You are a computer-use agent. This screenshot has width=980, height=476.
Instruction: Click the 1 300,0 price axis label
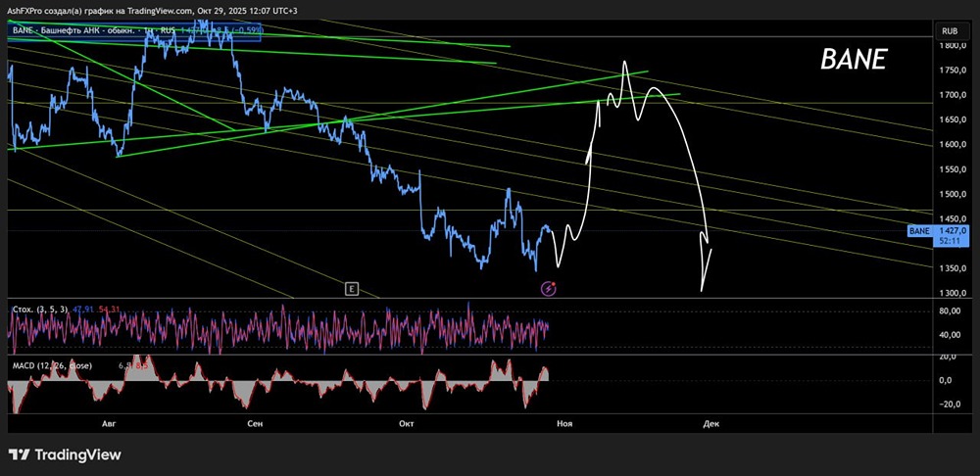pos(954,293)
